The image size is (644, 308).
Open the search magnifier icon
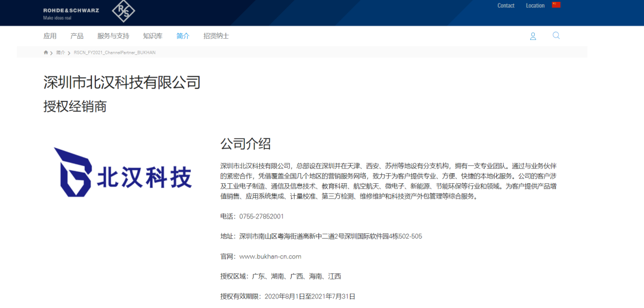(556, 35)
